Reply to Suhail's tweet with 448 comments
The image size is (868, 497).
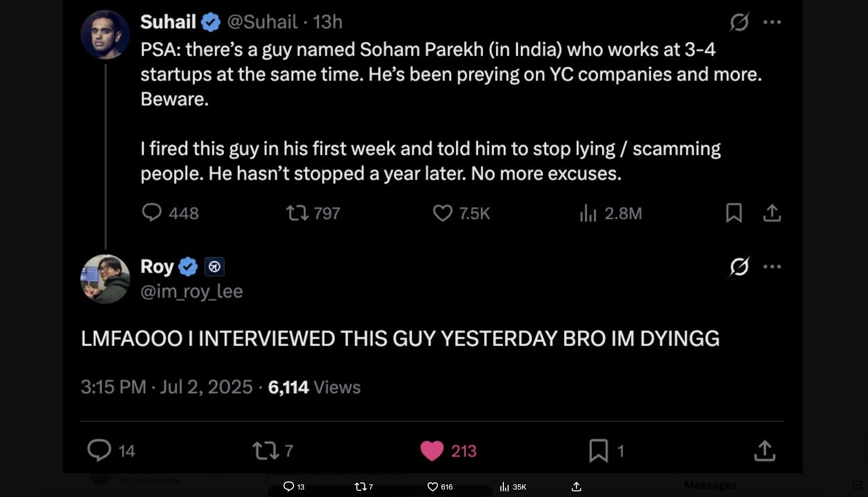pyautogui.click(x=151, y=213)
